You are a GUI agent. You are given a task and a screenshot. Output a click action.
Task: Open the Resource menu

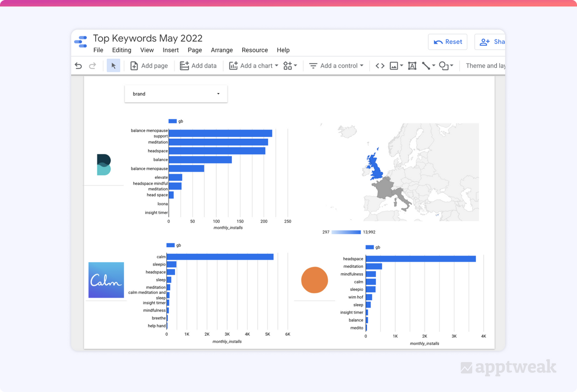[x=255, y=50]
